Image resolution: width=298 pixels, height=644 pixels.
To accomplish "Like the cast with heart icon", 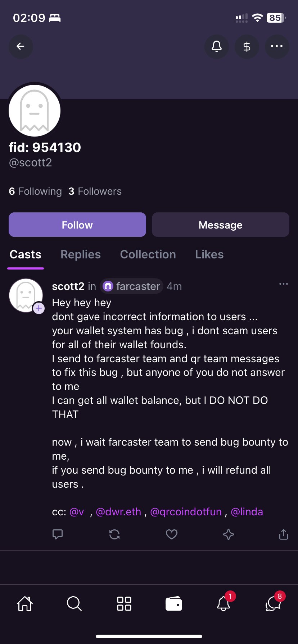I will click(171, 534).
